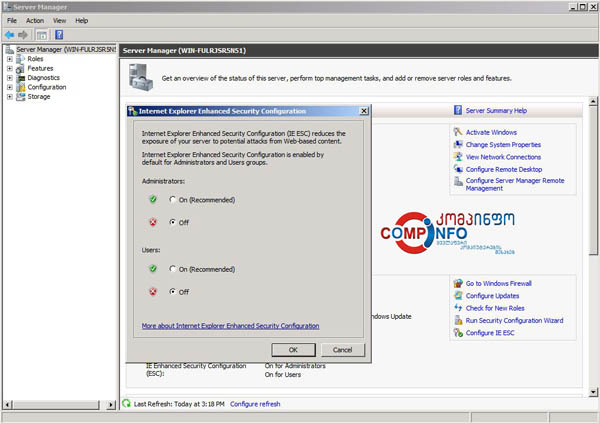This screenshot has height=424, width=600.
Task: Click the Configure Remote Desktop link
Action: coord(504,169)
